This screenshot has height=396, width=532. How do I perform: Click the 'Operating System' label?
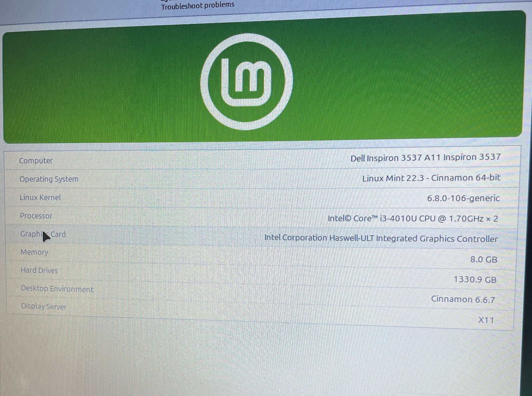49,179
